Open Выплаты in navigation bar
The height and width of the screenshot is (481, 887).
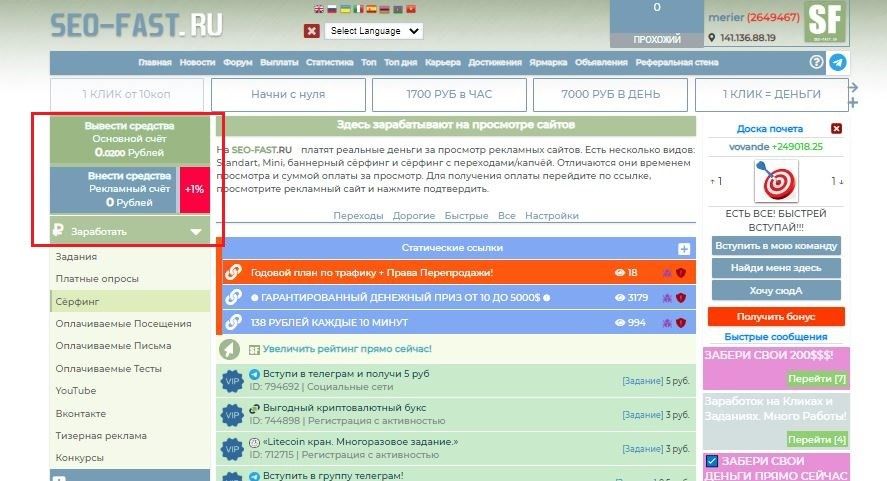(279, 62)
